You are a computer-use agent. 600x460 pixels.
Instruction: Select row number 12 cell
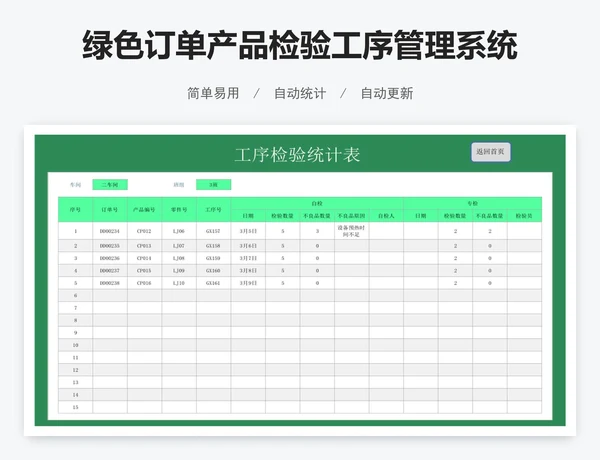tap(75, 370)
